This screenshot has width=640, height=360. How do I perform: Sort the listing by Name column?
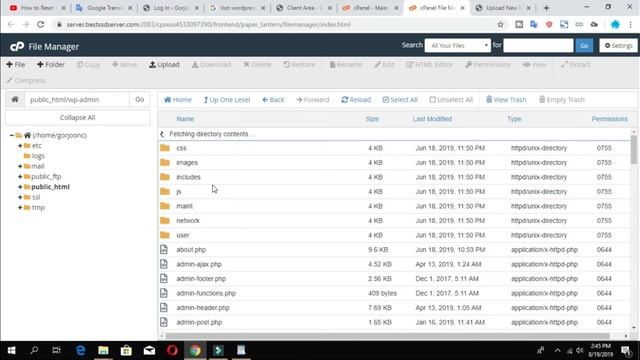[185, 119]
